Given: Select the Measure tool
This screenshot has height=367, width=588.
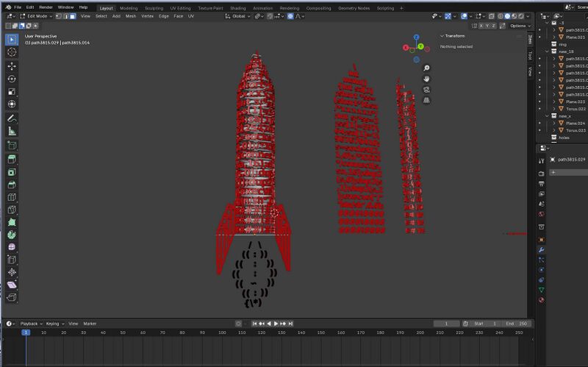Looking at the screenshot, I should coord(12,131).
